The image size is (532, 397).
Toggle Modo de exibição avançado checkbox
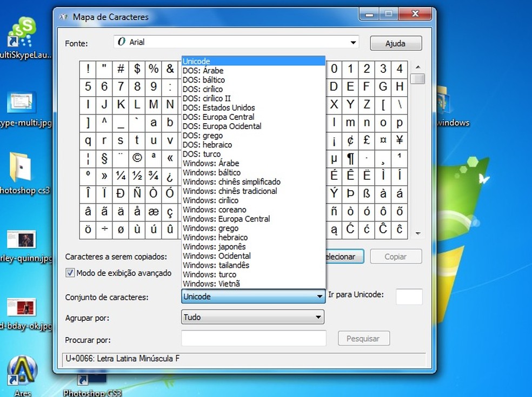point(70,273)
